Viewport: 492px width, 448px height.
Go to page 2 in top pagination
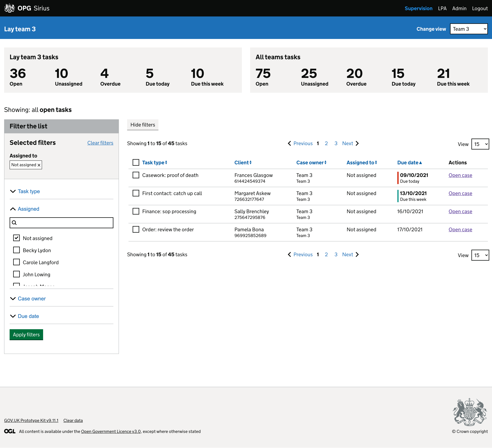326,143
